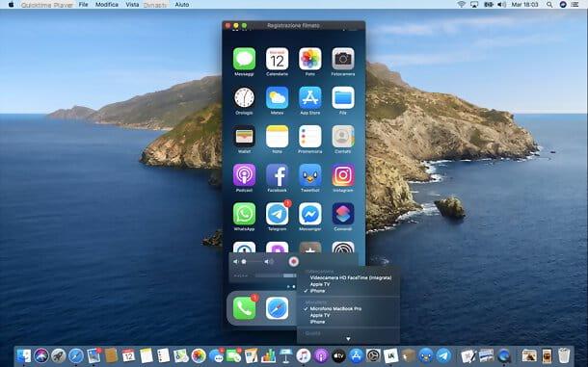Select Microfono MacBook Pro as microphone
The height and width of the screenshot is (367, 588).
point(335,309)
